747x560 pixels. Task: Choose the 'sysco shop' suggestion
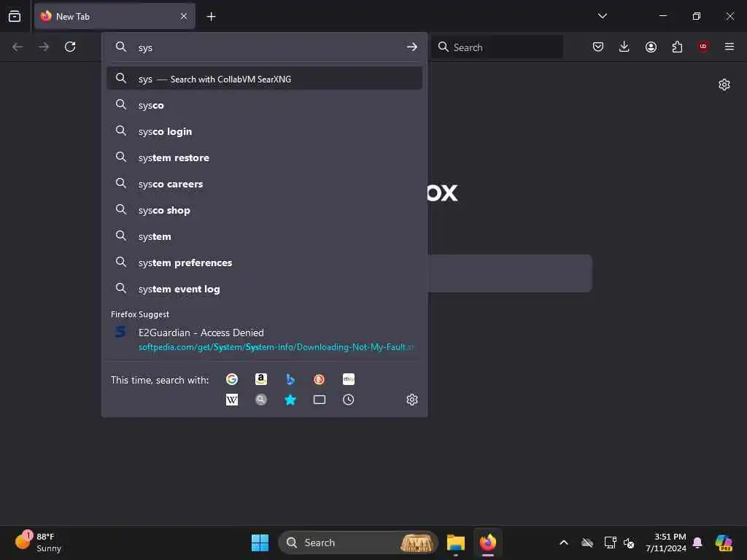pos(264,210)
